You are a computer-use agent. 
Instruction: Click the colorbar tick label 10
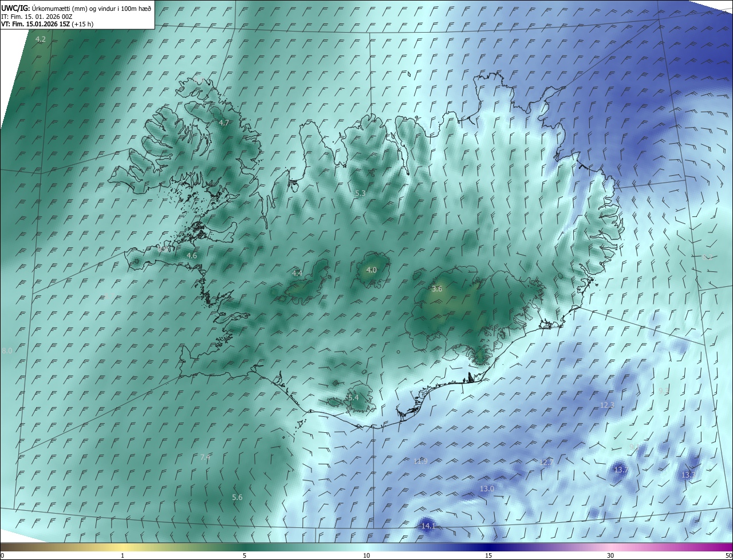pos(366,555)
